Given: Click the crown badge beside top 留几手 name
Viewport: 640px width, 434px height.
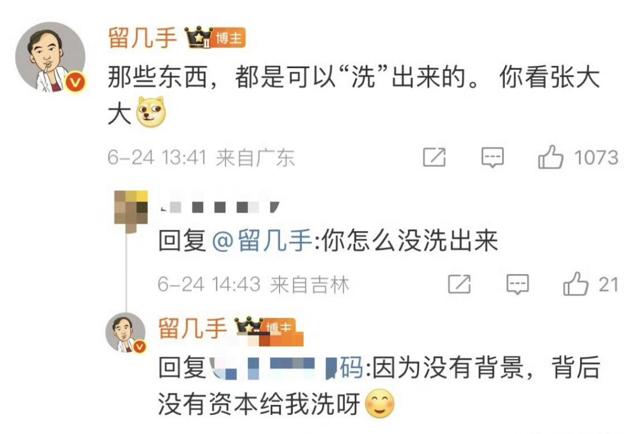Looking at the screenshot, I should 198,37.
